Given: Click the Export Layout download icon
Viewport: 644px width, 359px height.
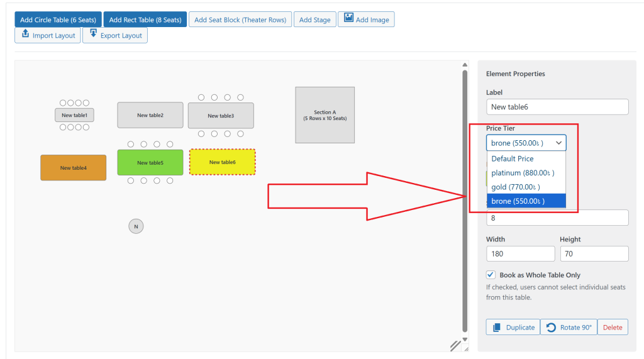Looking at the screenshot, I should pos(94,35).
